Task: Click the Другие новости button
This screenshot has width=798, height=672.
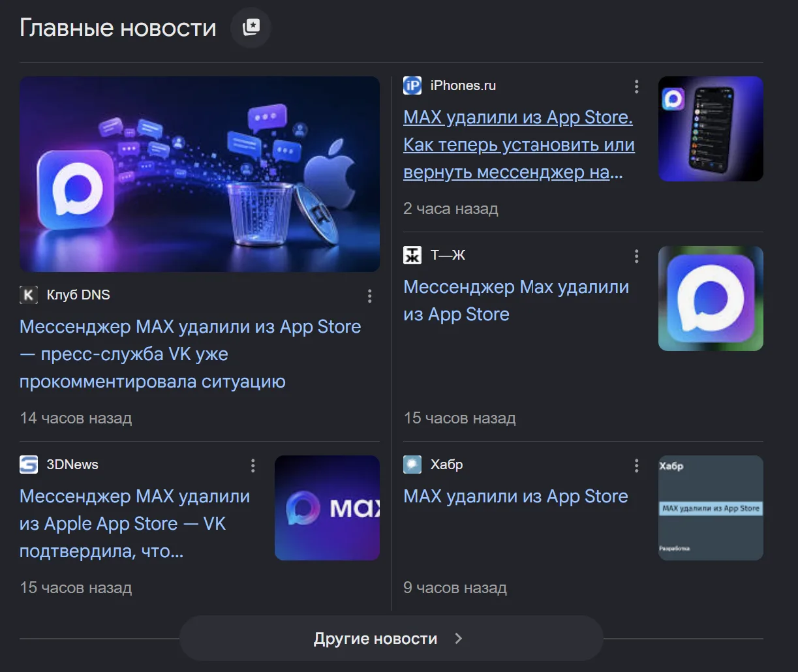Action: [391, 638]
